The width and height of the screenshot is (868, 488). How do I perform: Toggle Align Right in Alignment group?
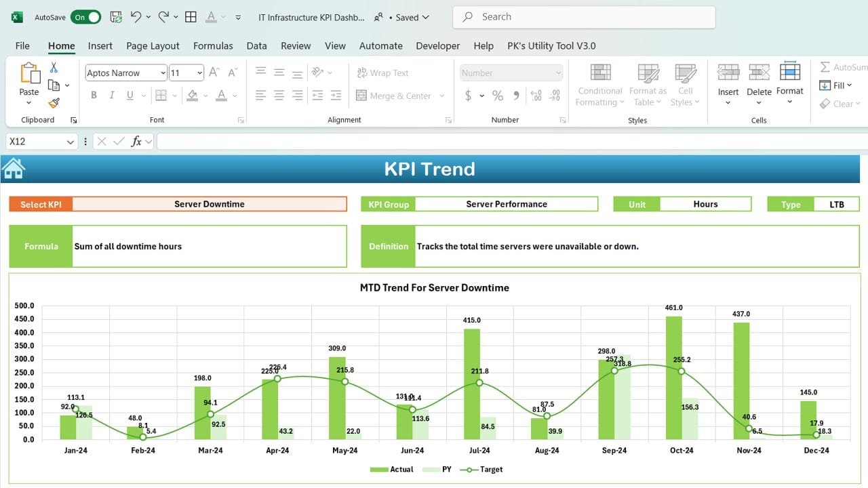pyautogui.click(x=297, y=96)
